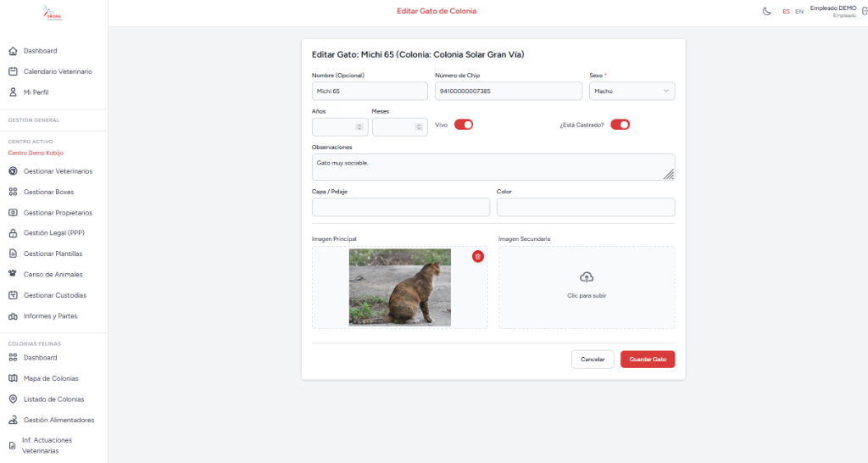Image resolution: width=868 pixels, height=463 pixels.
Task: Click the Cancelar button
Action: 593,360
